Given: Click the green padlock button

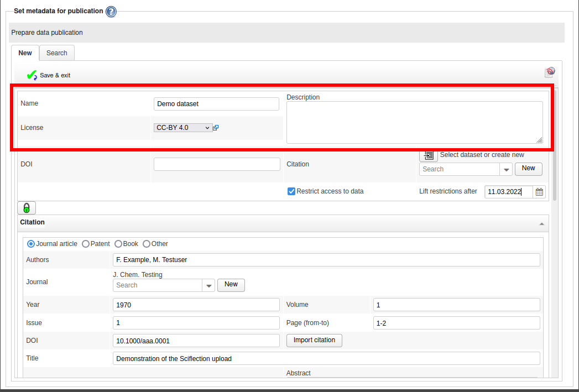Looking at the screenshot, I should 26,208.
